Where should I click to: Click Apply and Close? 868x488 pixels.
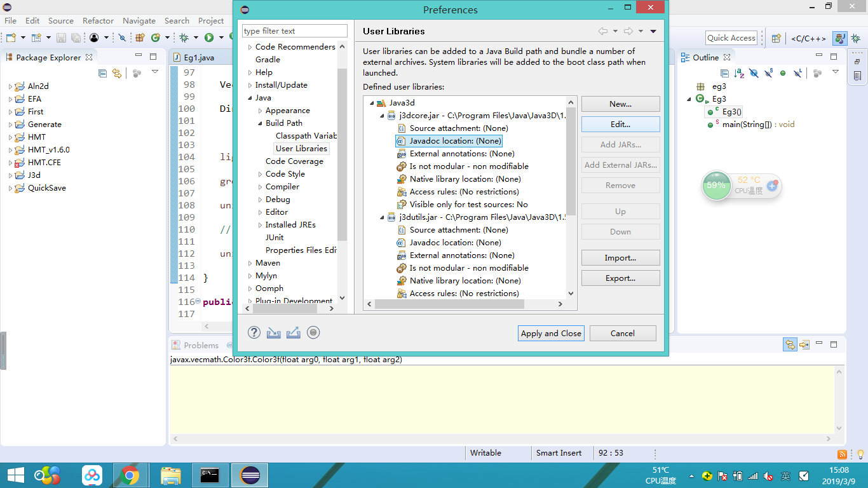tap(551, 333)
